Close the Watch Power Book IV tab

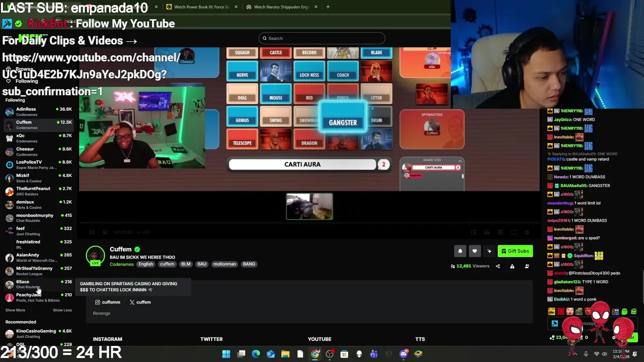[235, 7]
